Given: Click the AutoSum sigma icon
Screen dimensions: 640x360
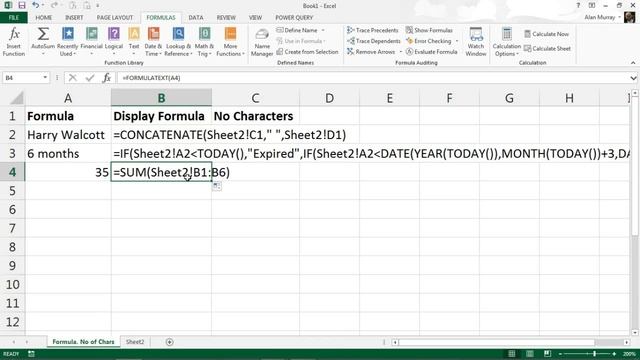Looking at the screenshot, I should pyautogui.click(x=43, y=34).
